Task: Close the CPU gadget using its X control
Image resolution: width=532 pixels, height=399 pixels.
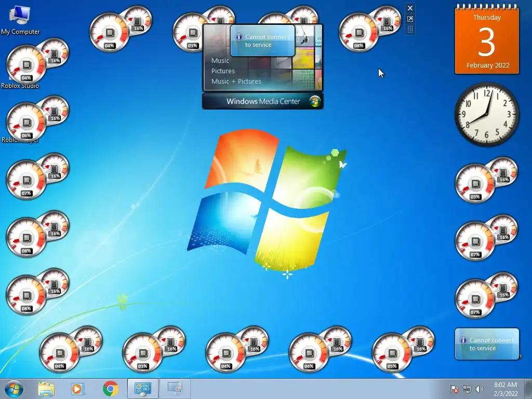Action: click(410, 8)
